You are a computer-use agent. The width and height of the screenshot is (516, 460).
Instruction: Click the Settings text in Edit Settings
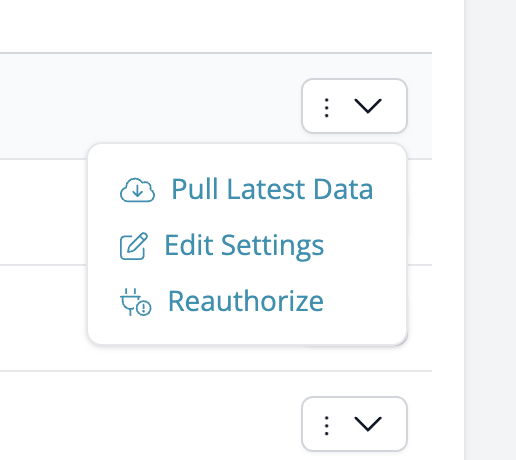[272, 247]
